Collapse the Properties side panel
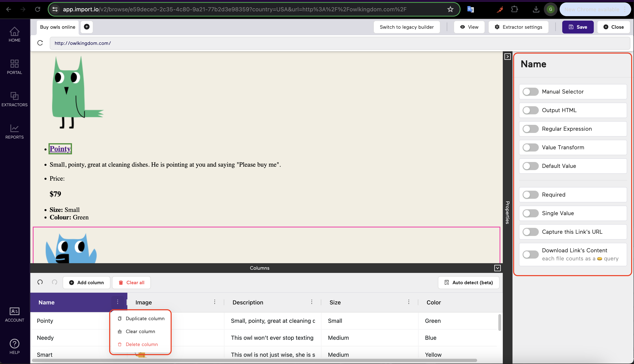The image size is (634, 364). coord(507,57)
